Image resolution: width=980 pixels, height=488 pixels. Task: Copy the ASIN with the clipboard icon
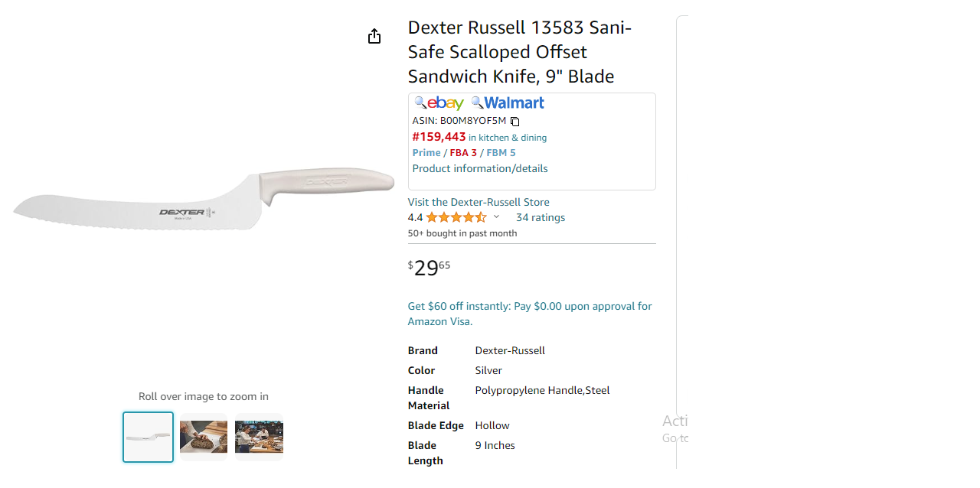(x=515, y=122)
